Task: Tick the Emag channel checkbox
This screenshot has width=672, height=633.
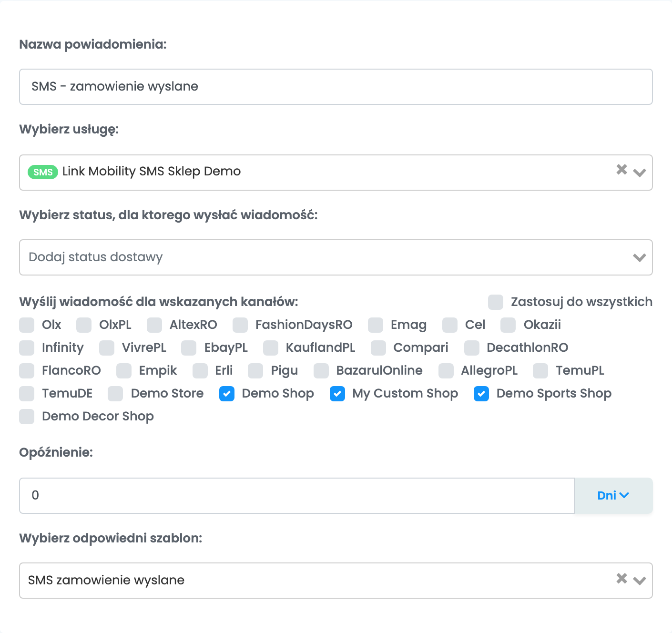Action: tap(376, 325)
